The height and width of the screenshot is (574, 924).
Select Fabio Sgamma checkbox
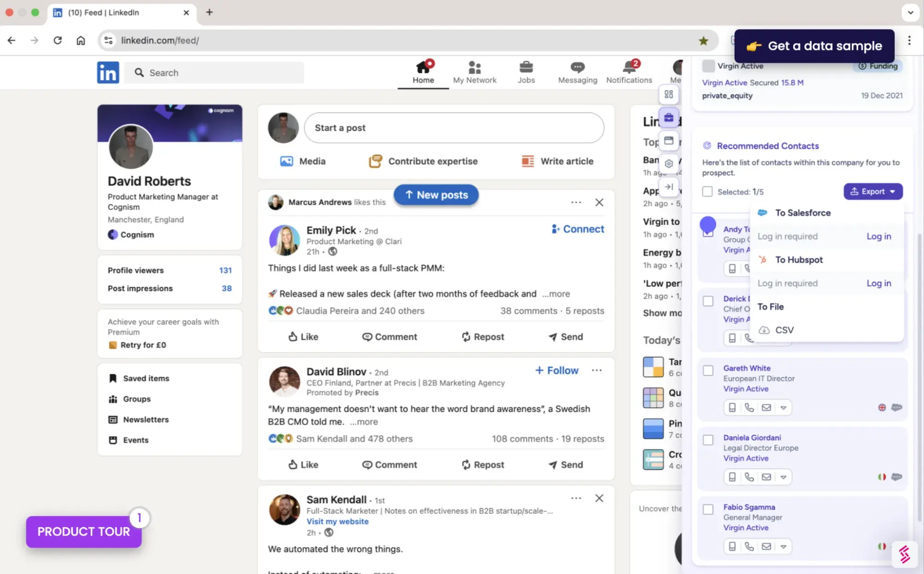pyautogui.click(x=708, y=509)
